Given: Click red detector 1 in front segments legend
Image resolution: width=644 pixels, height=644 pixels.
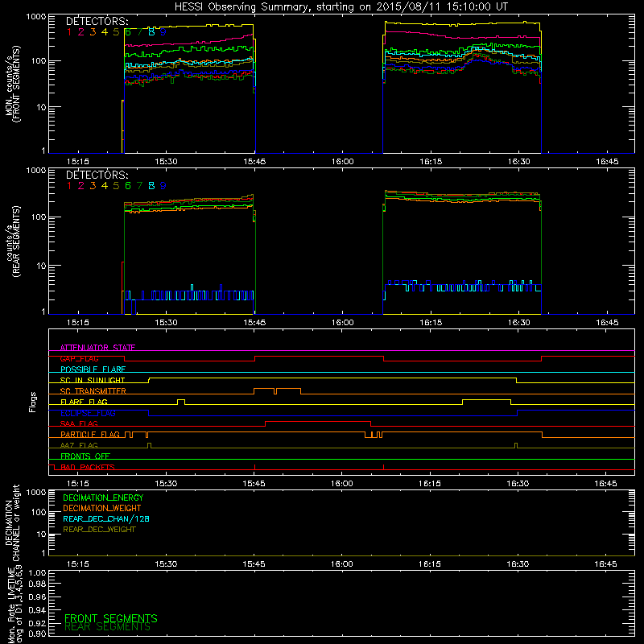Looking at the screenshot, I should click(x=69, y=32).
